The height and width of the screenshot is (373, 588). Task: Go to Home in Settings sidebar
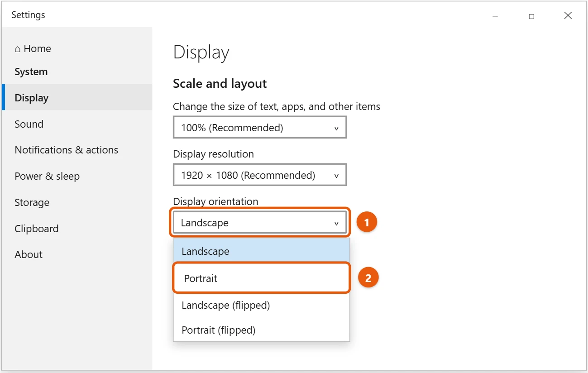(33, 49)
